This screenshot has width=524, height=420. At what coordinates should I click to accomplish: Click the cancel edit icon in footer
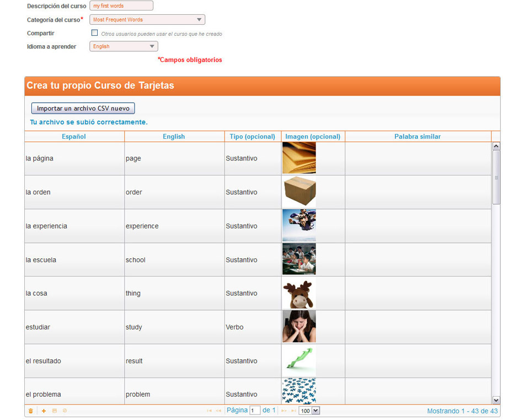pyautogui.click(x=65, y=411)
